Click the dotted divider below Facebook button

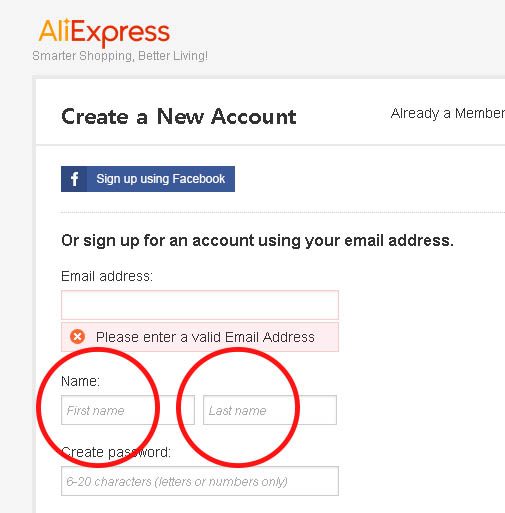(283, 212)
